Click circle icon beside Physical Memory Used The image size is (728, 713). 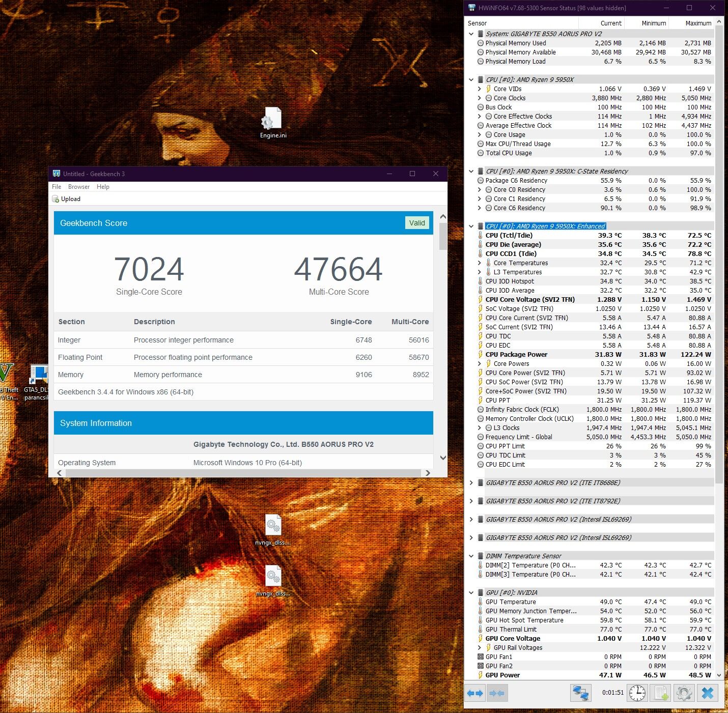pos(480,43)
